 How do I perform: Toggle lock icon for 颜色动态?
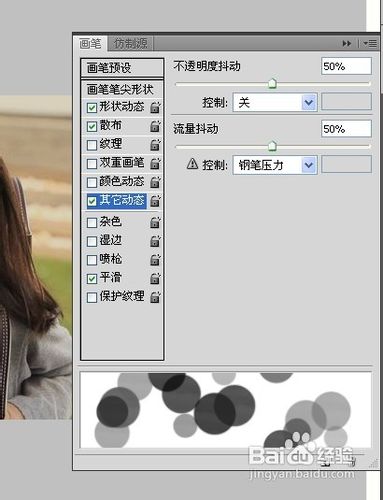[155, 182]
